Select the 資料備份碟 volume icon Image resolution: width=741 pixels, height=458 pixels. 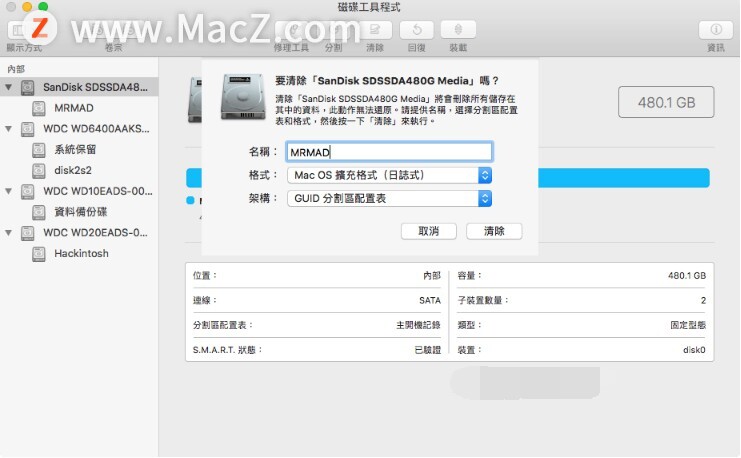coord(39,212)
